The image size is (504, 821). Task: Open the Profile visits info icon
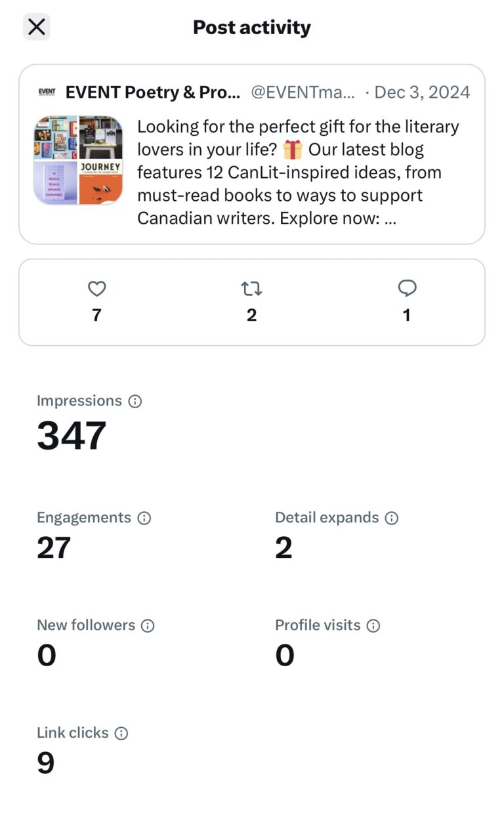click(x=374, y=625)
